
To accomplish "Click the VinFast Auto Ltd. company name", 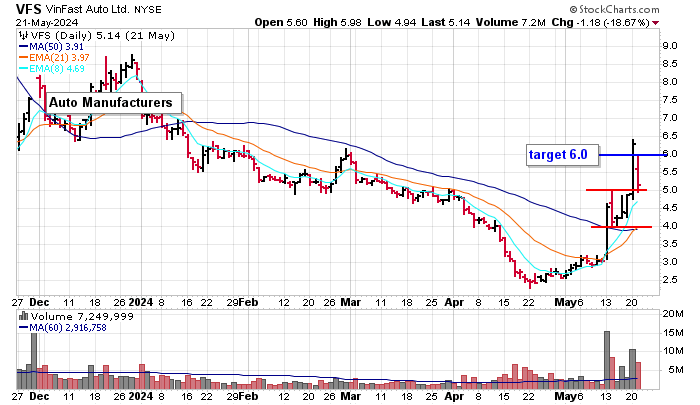I will point(88,9).
